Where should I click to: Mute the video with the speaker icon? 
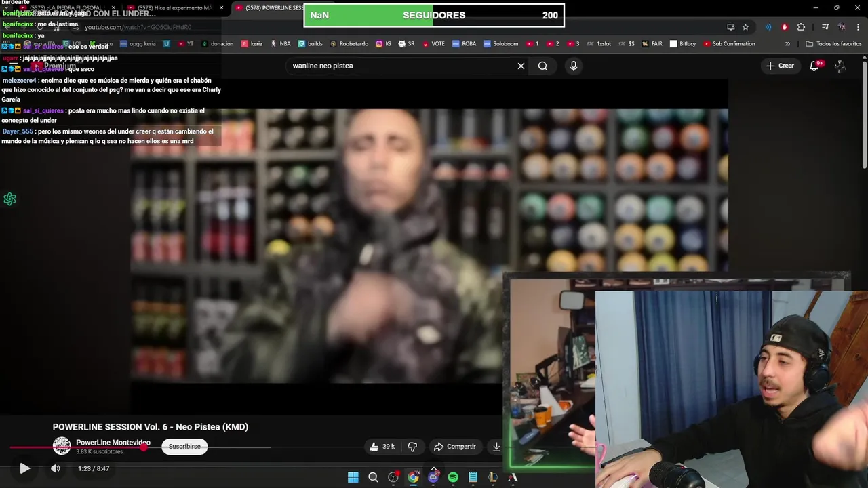(x=56, y=468)
